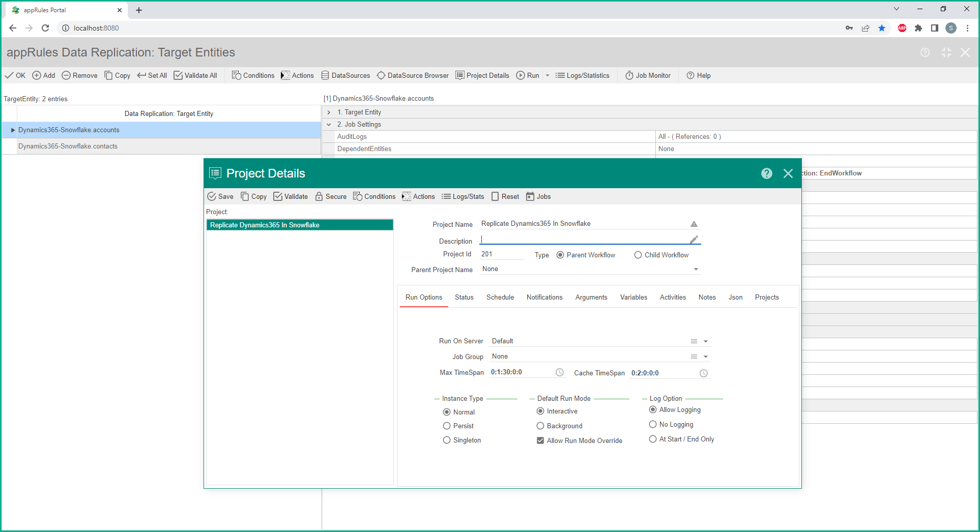
Task: Click the list icon beside Run On Server
Action: pos(694,341)
